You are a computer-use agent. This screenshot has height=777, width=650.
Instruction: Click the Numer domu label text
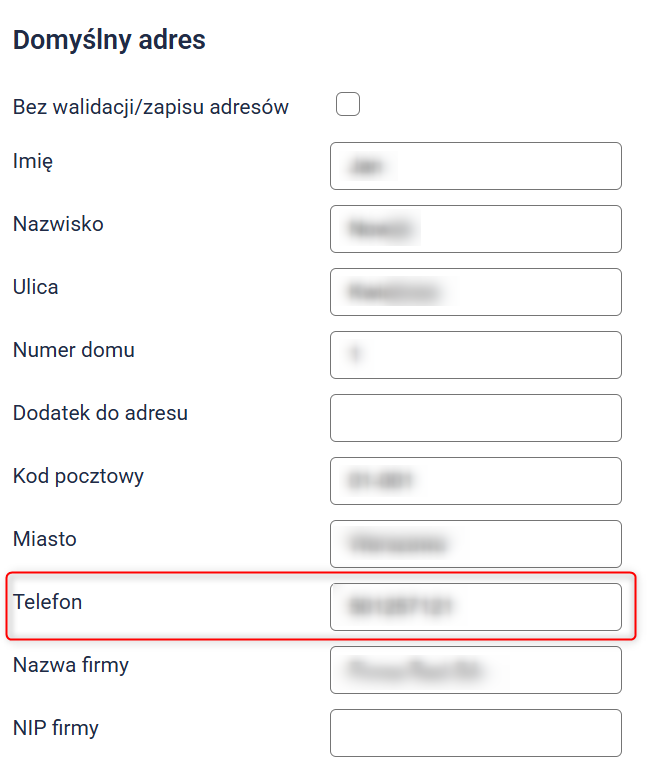coord(74,350)
